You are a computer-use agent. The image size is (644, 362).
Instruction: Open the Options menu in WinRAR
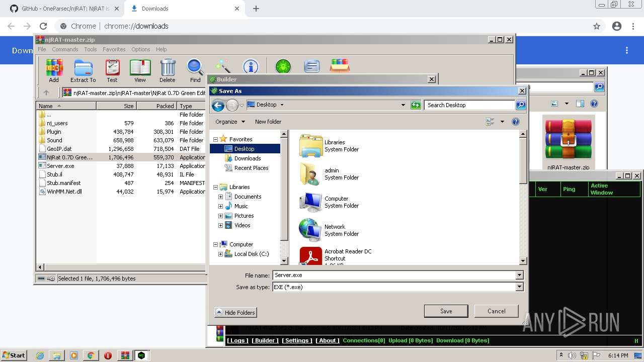coord(141,49)
